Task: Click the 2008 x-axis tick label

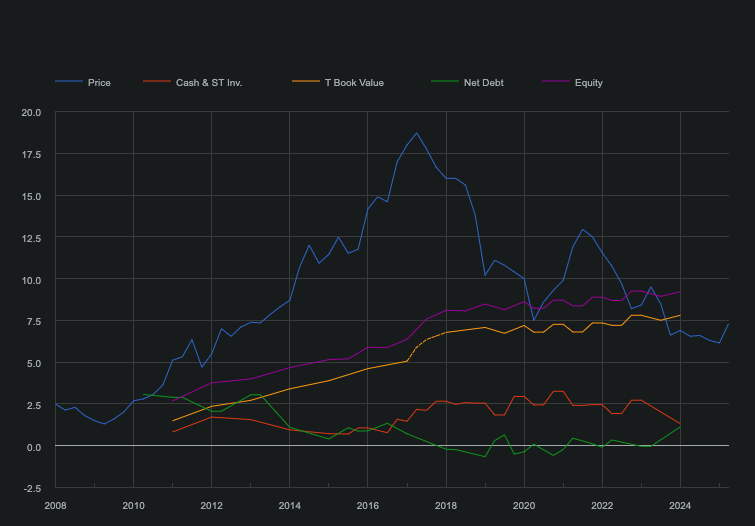Action: click(55, 505)
